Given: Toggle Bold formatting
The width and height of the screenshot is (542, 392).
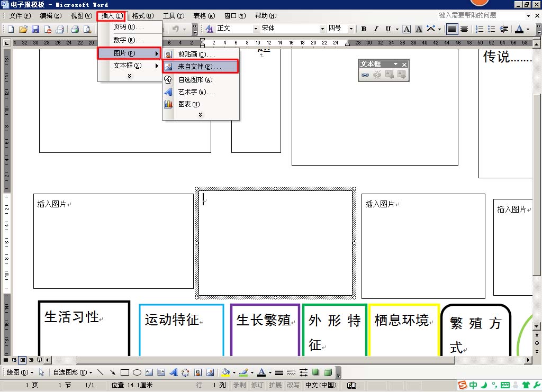Looking at the screenshot, I should coord(364,29).
